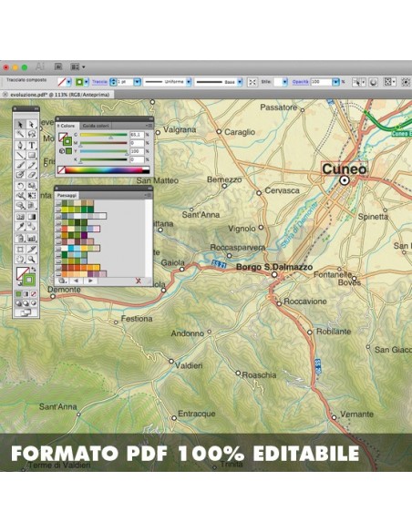Enable Draw Normal mode

click(x=18, y=303)
